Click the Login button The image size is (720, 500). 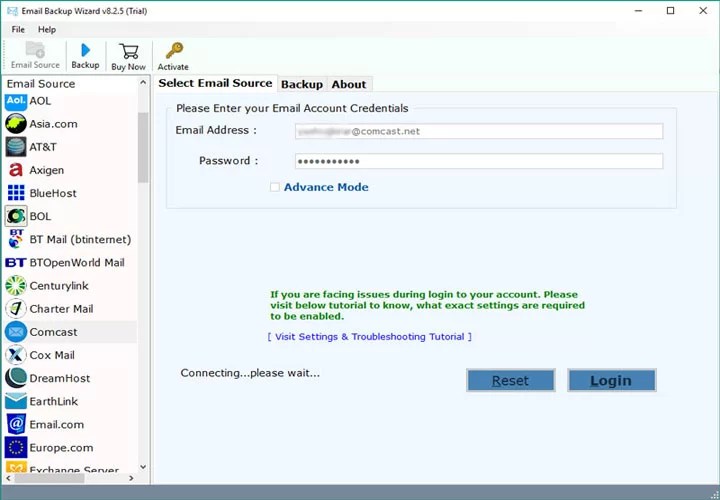point(611,380)
